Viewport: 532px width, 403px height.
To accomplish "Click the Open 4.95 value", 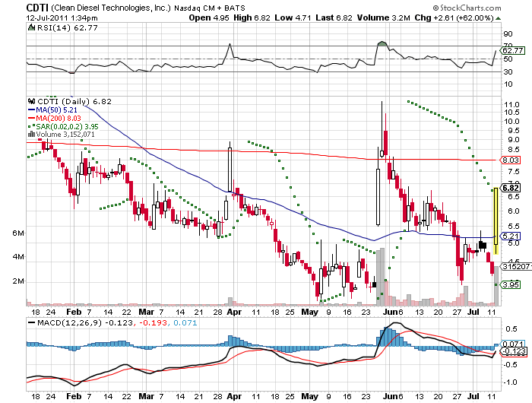I will coord(209,17).
